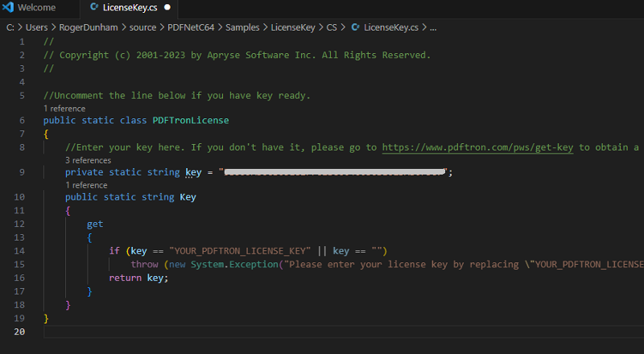644x354 pixels.
Task: Place cursor on empty line 20
Action: pos(344,331)
